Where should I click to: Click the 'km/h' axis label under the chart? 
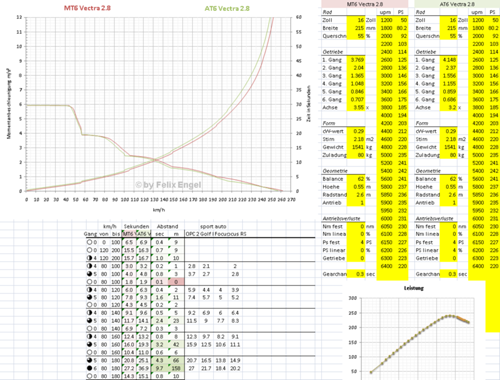tap(159, 210)
